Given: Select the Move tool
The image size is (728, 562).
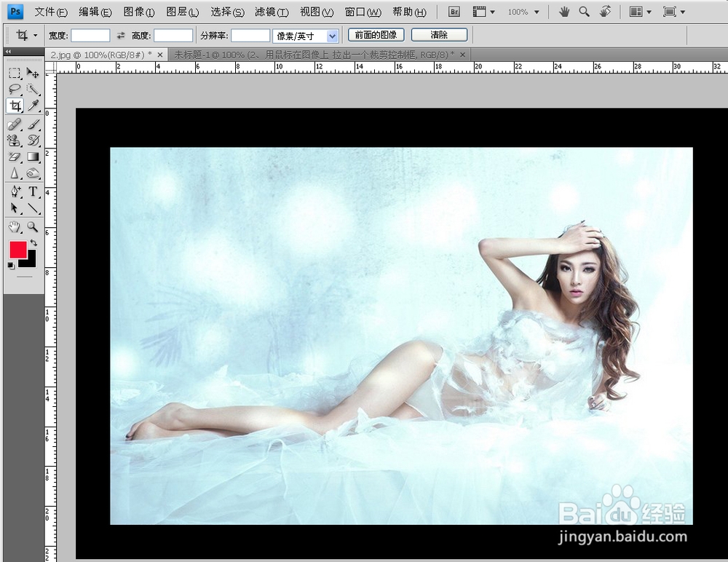Looking at the screenshot, I should [33, 74].
